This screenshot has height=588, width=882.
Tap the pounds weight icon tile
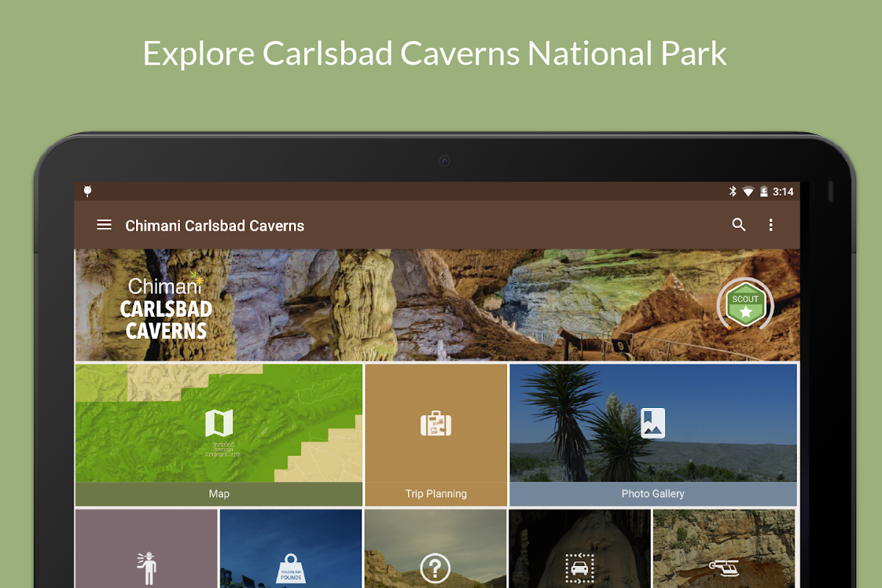tap(291, 548)
